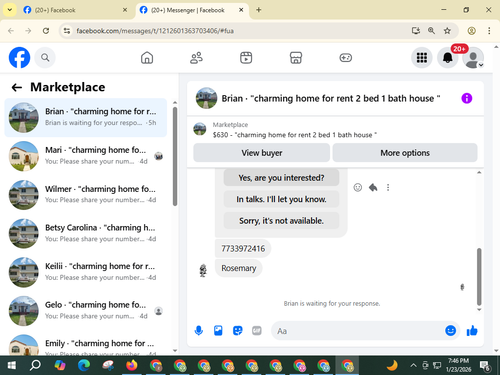Click the browser forward arrow

[28, 31]
